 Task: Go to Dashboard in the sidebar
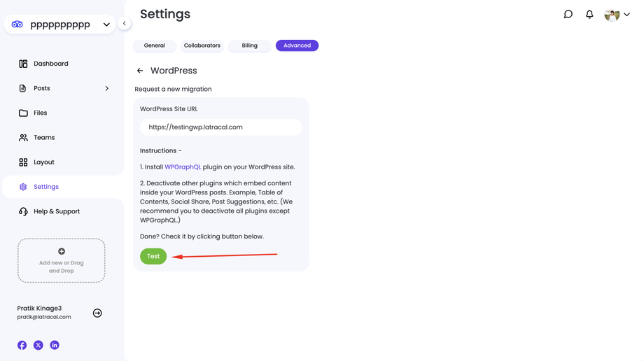click(x=51, y=64)
